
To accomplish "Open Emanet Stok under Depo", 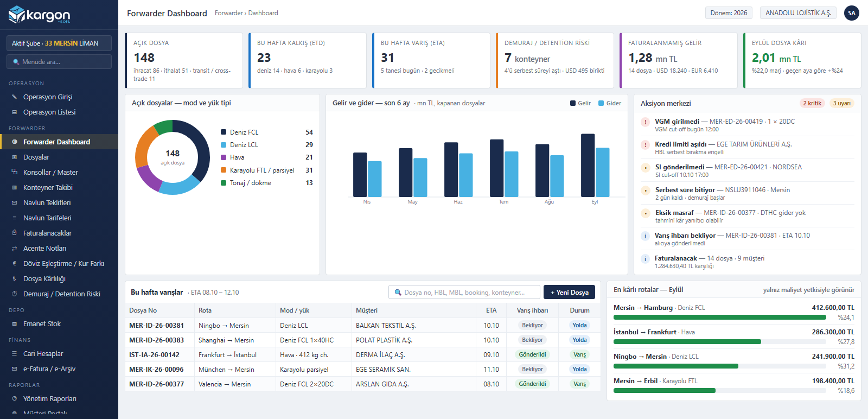I will coord(59,324).
